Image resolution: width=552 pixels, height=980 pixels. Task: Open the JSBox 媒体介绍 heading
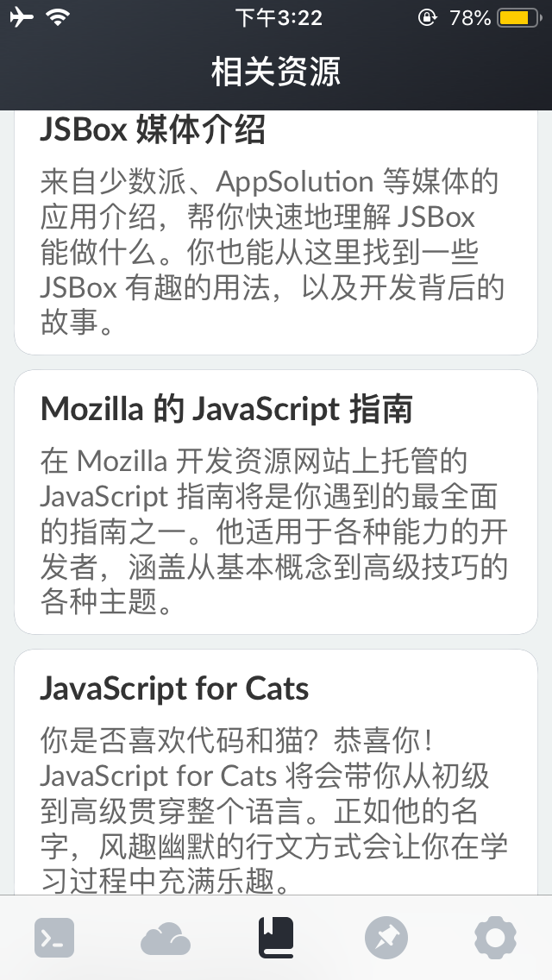[x=153, y=131]
